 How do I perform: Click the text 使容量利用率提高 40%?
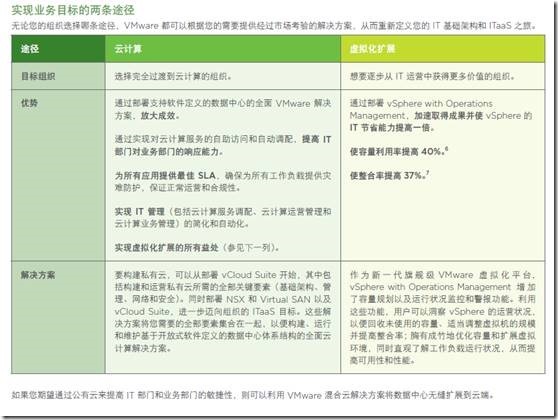[x=399, y=151]
